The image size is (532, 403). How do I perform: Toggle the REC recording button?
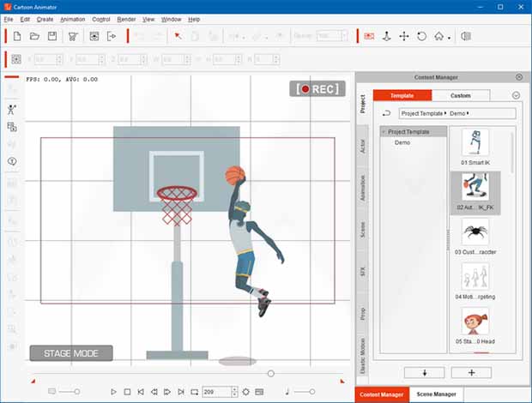point(317,89)
